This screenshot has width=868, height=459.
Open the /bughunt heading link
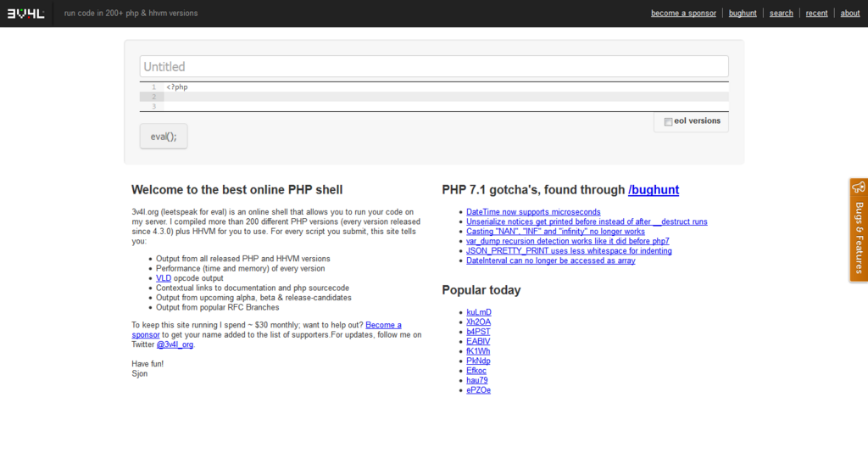coord(654,189)
